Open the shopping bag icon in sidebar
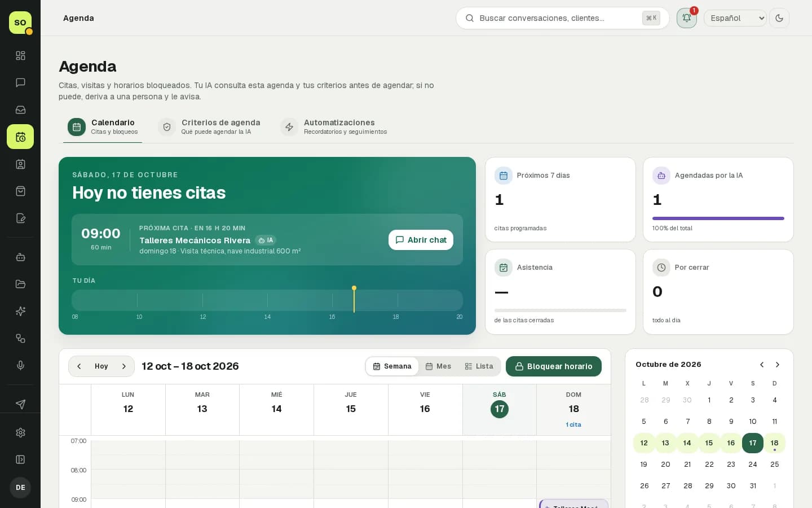812x508 pixels. point(20,191)
